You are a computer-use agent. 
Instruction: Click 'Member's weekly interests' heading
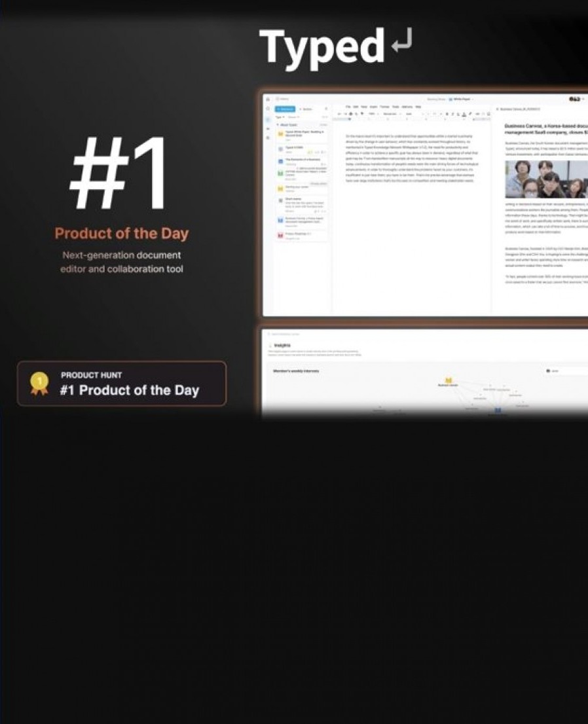296,371
